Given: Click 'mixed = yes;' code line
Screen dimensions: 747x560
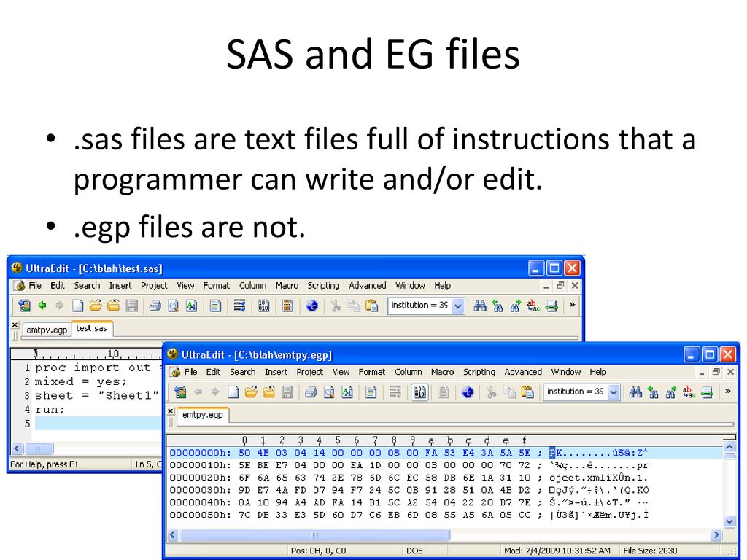Looking at the screenshot, I should (x=81, y=381).
